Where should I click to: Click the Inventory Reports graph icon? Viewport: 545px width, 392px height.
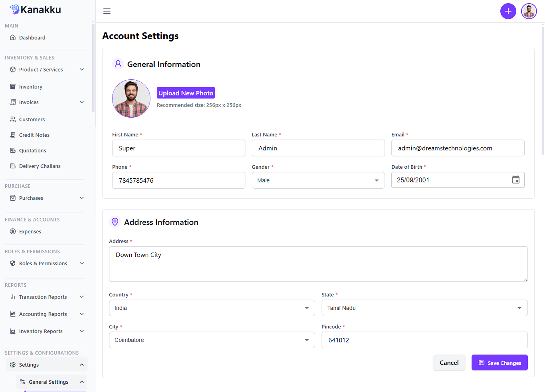click(x=13, y=331)
